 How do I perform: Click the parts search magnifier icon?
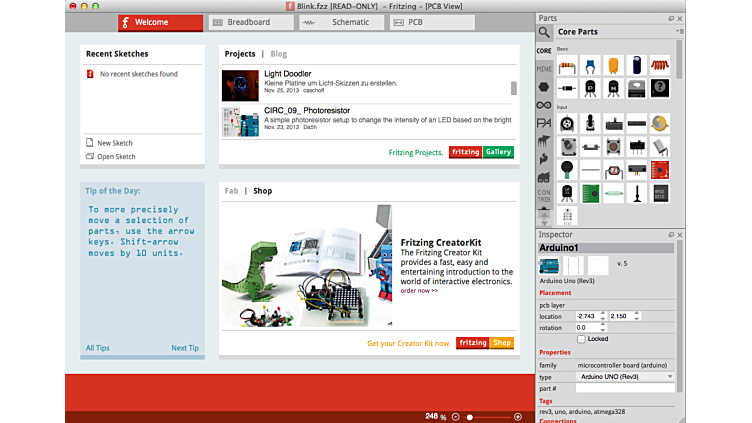[544, 32]
